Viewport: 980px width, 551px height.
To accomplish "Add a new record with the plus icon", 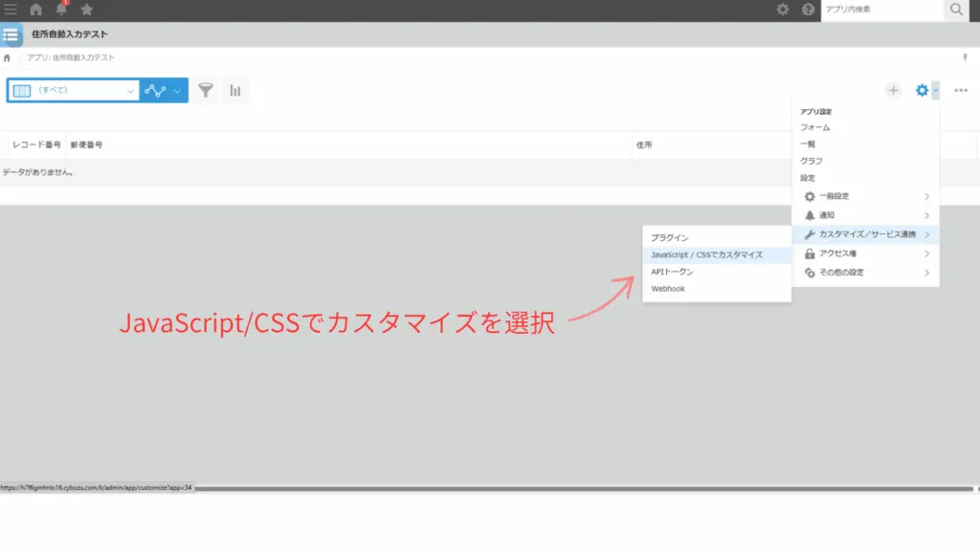I will click(893, 90).
